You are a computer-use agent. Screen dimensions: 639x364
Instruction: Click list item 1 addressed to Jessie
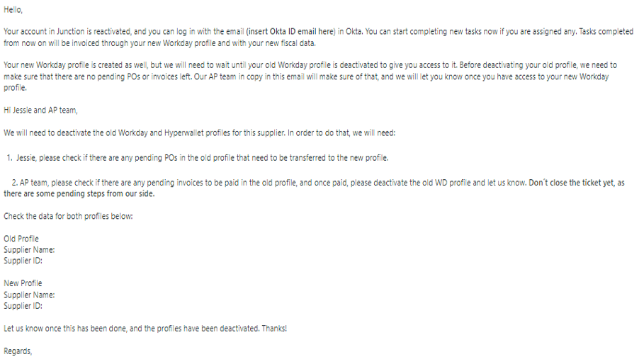pos(198,157)
